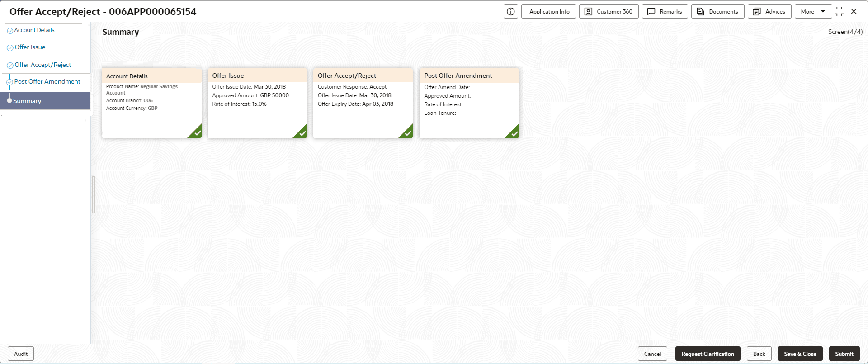Click the side panel splitter handle
Image resolution: width=868 pixels, height=364 pixels.
pos(94,195)
